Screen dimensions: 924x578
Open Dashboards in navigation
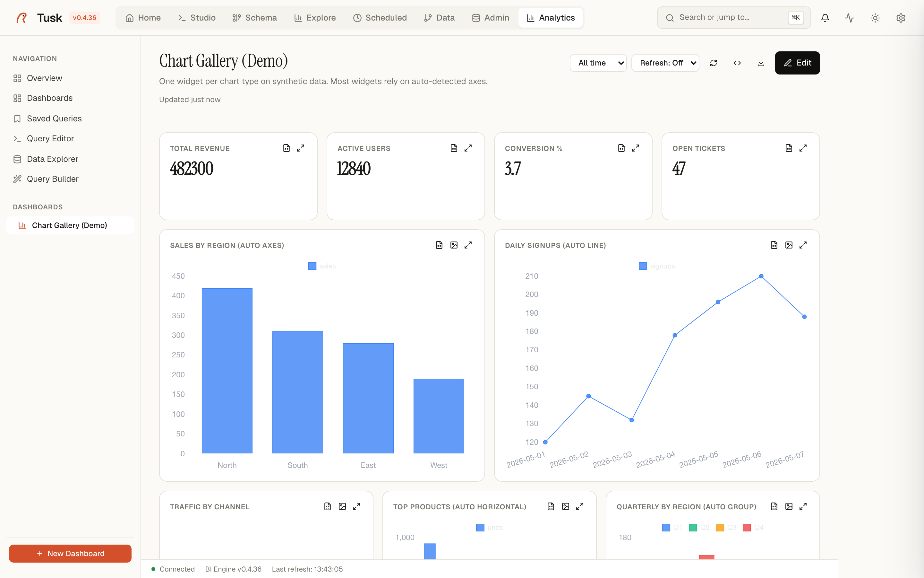(70, 98)
